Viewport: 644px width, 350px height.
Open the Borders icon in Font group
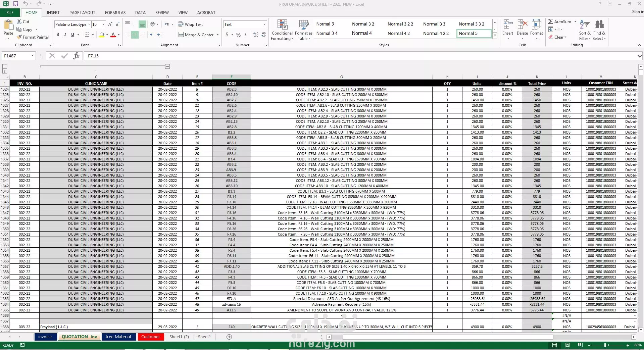click(87, 35)
